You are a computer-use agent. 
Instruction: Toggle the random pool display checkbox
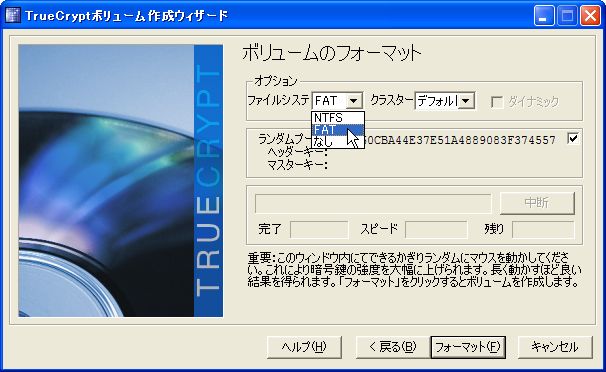(573, 138)
